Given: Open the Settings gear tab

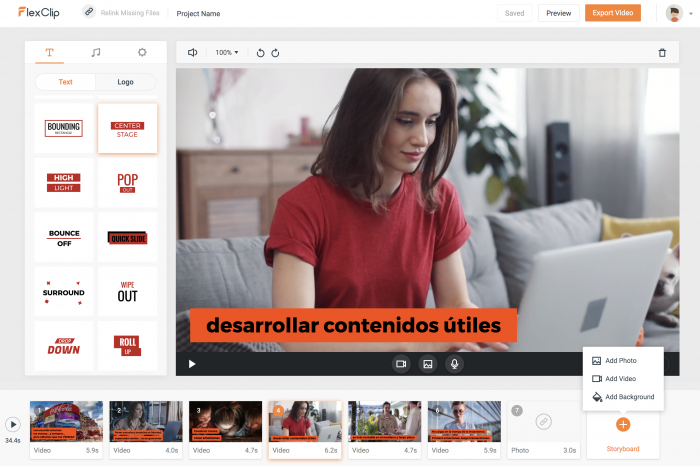Looking at the screenshot, I should [142, 53].
